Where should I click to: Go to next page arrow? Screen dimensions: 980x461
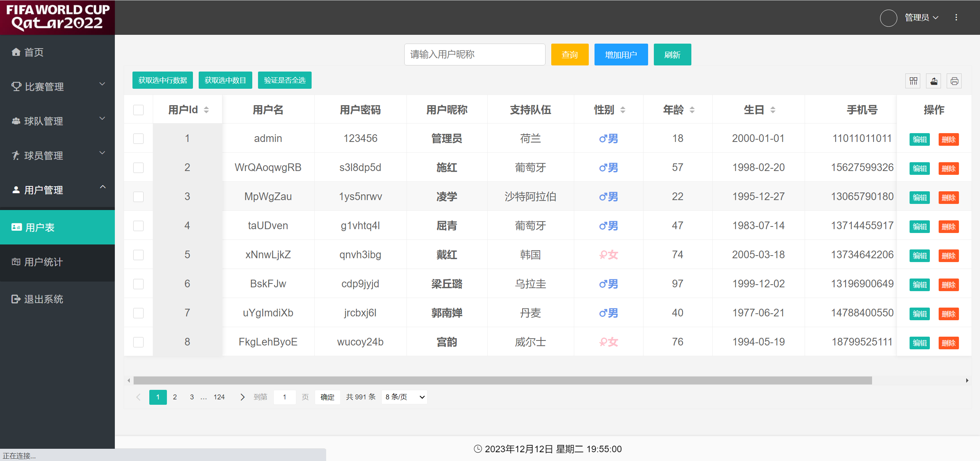[242, 397]
